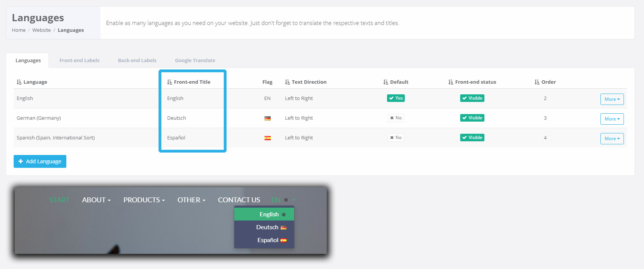Image resolution: width=644 pixels, height=269 pixels.
Task: Open the More dropdown for Spanish row
Action: 612,139
